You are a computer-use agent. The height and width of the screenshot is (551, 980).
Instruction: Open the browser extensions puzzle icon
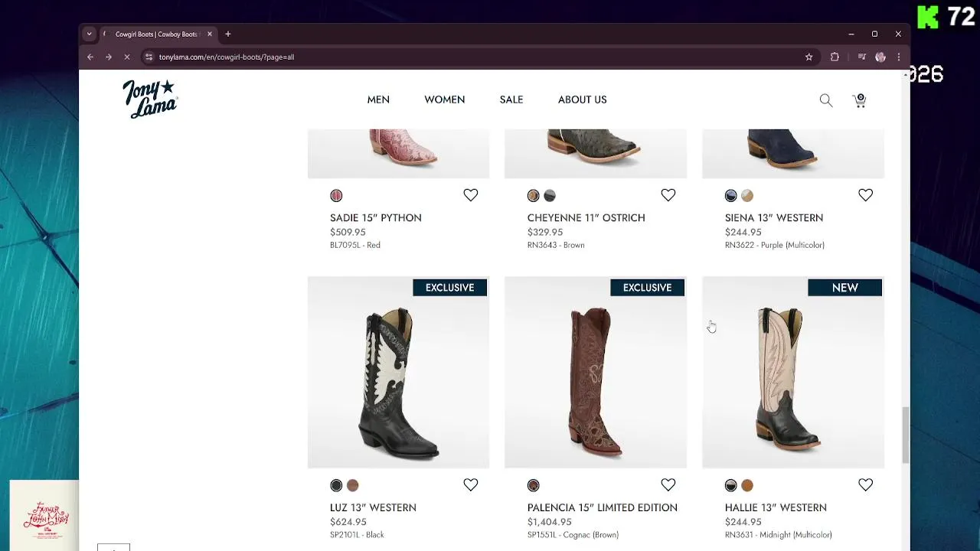pyautogui.click(x=835, y=57)
